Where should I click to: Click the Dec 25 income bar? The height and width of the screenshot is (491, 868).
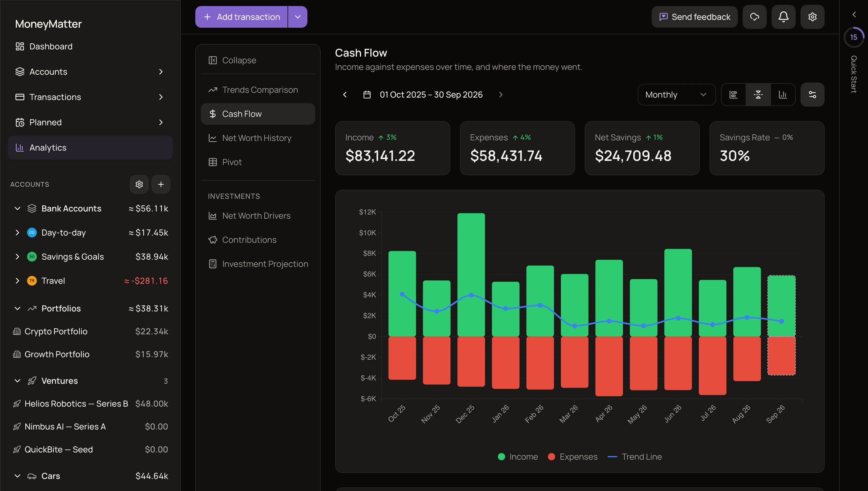pos(471,274)
